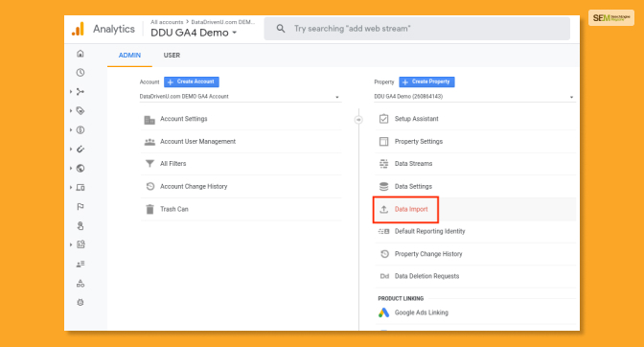Image resolution: width=644 pixels, height=347 pixels.
Task: Click the DebugView bug icon
Action: [80, 302]
